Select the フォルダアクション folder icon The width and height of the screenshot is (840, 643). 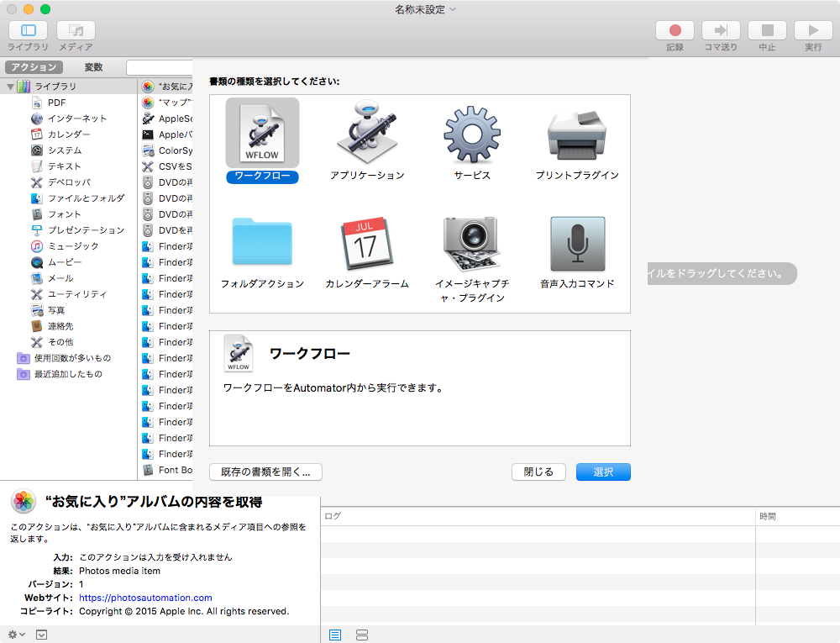[262, 243]
